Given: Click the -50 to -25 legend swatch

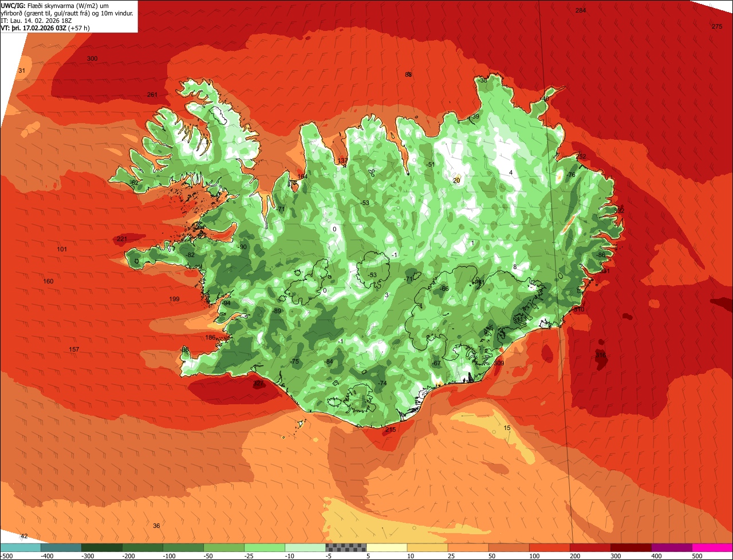Looking at the screenshot, I should pyautogui.click(x=223, y=547).
